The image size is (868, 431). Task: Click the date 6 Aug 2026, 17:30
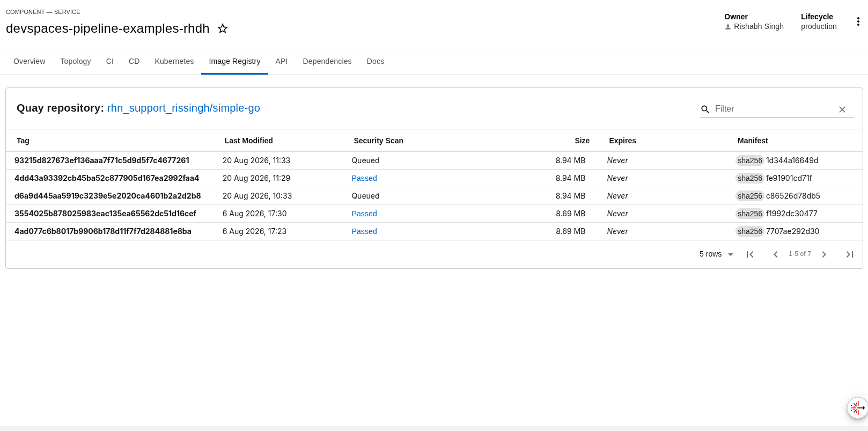pos(255,214)
